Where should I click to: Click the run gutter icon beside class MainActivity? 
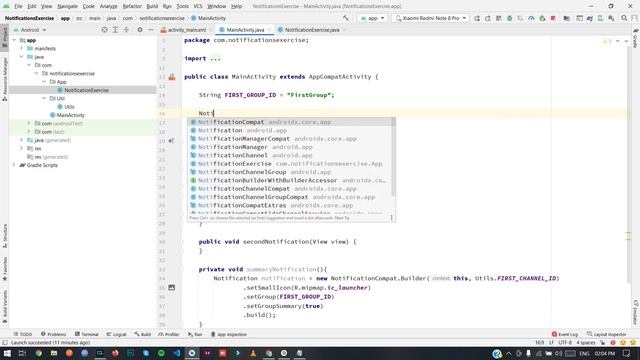[x=172, y=77]
